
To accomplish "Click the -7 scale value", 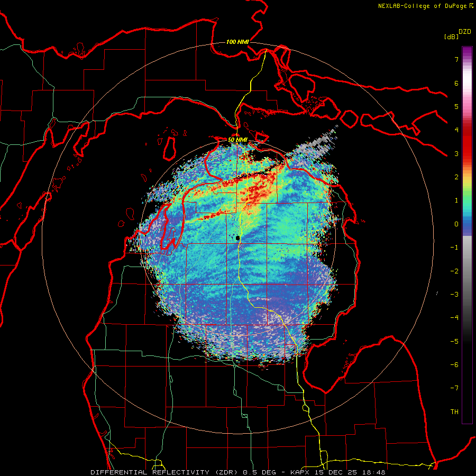I will [x=454, y=388].
